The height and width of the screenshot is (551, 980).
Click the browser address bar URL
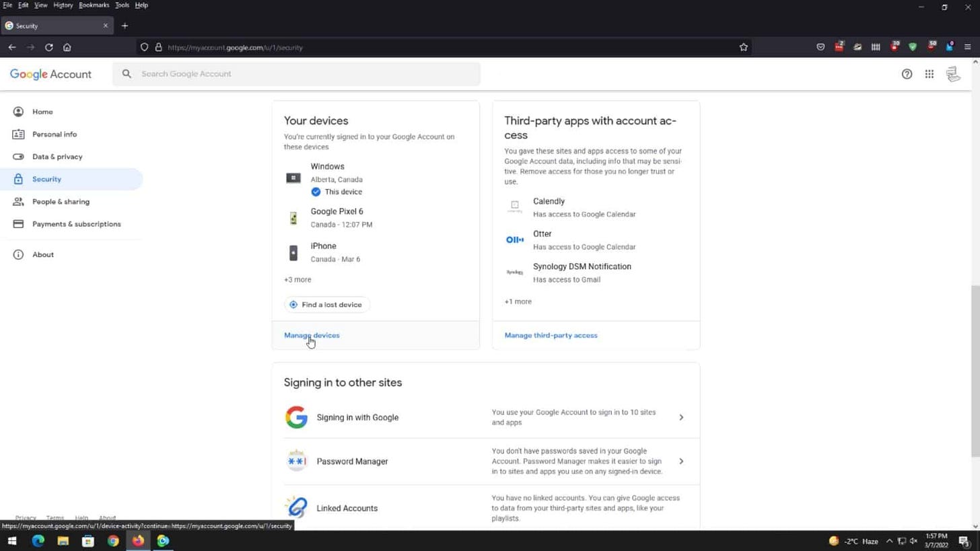pyautogui.click(x=235, y=47)
